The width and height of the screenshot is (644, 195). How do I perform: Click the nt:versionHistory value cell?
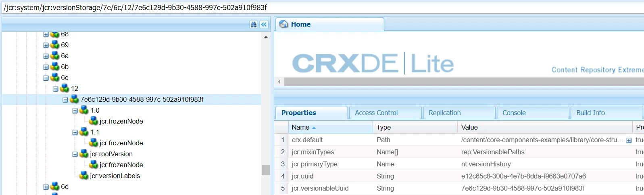click(x=545, y=164)
